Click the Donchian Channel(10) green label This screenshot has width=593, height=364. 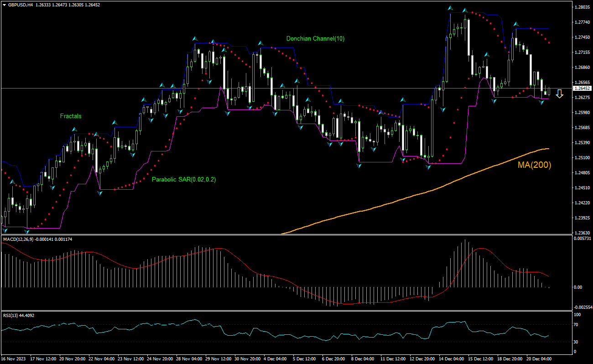tap(315, 39)
